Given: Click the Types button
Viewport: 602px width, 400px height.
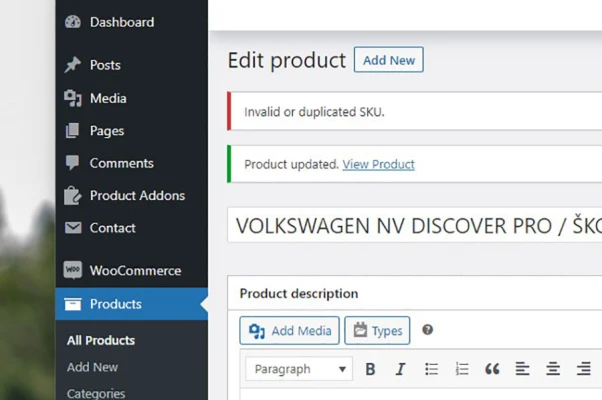Looking at the screenshot, I should [377, 331].
